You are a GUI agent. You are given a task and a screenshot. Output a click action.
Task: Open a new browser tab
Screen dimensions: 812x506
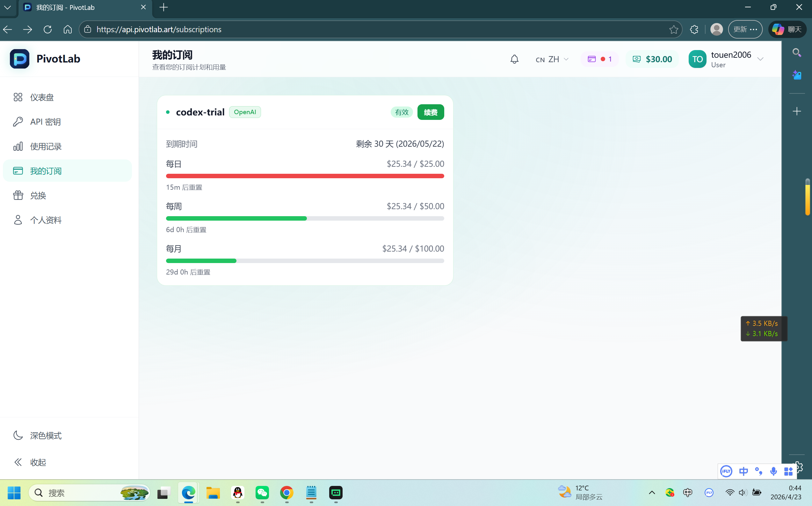(x=164, y=7)
